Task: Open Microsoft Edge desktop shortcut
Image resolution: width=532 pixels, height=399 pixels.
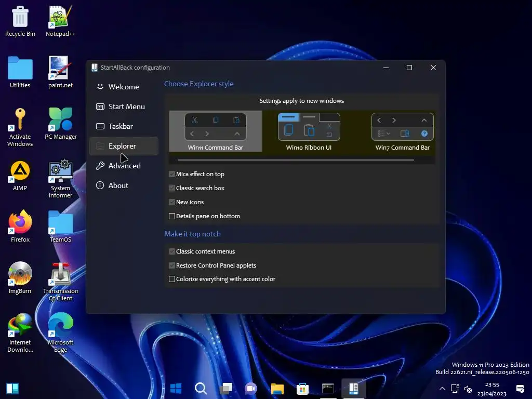Action: [x=60, y=333]
